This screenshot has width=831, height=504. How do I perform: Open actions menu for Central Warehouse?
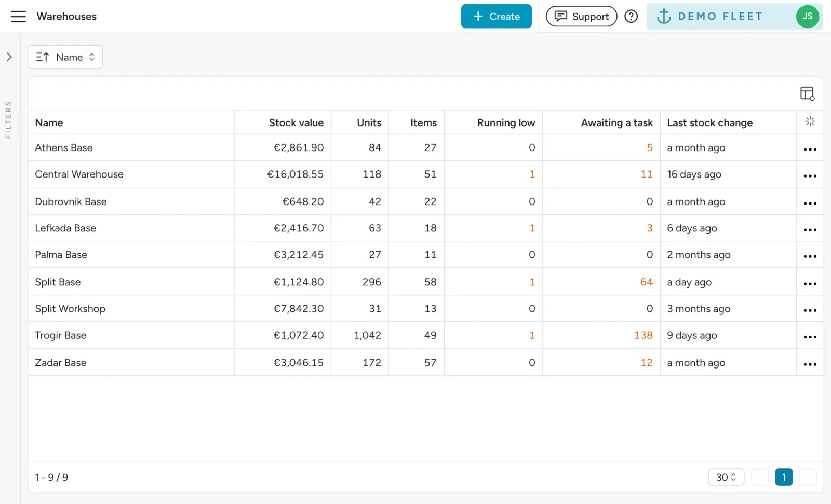pos(810,176)
